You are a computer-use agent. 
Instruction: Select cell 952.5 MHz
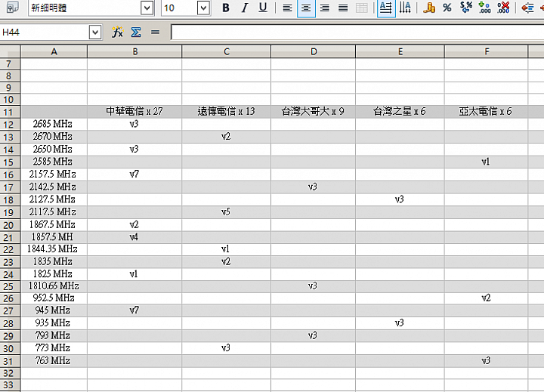point(54,298)
